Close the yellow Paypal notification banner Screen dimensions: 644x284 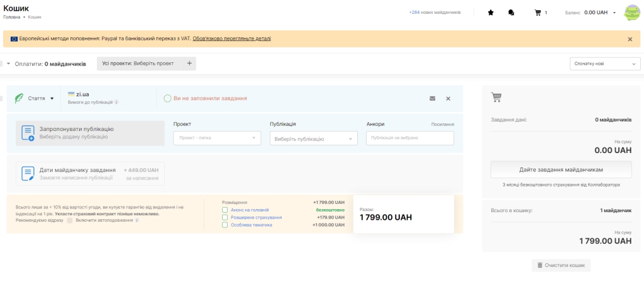pos(630,39)
